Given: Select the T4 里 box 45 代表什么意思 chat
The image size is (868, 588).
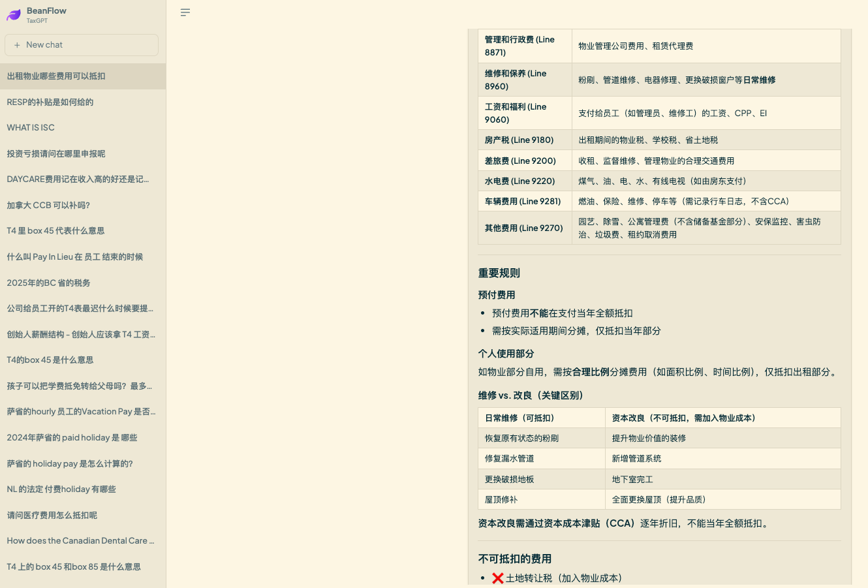Looking at the screenshot, I should (x=55, y=231).
